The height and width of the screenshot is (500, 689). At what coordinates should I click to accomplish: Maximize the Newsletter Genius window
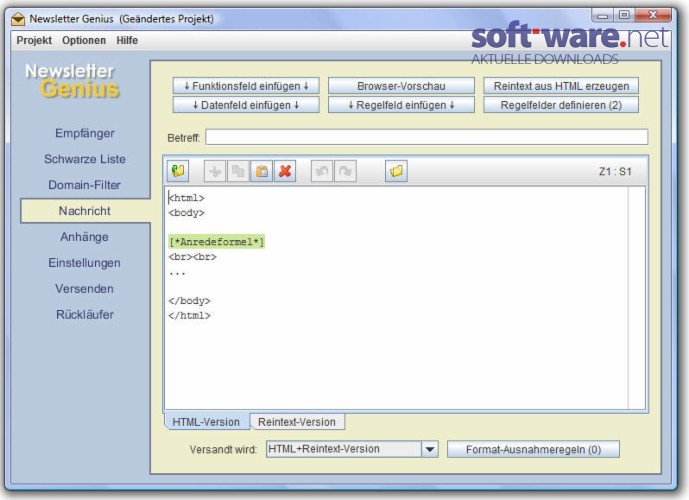pos(624,16)
